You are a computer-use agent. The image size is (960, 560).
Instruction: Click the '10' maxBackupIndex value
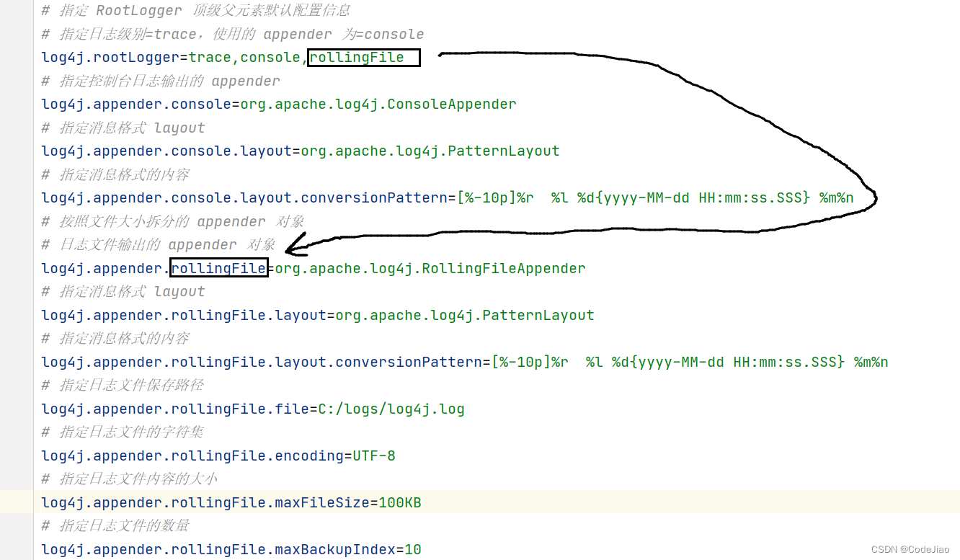[413, 550]
